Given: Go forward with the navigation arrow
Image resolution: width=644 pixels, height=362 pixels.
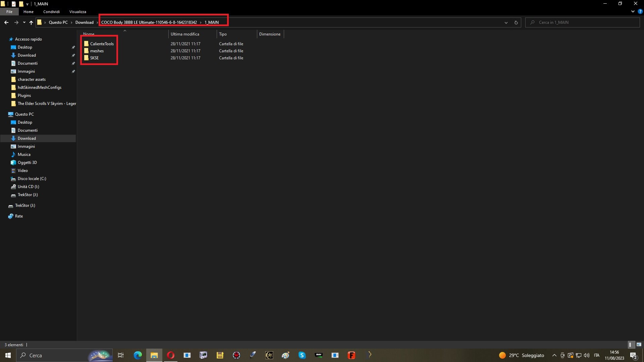Looking at the screenshot, I should (16, 22).
